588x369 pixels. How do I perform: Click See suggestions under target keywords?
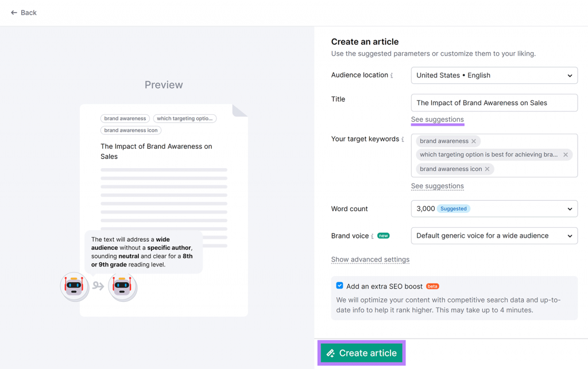click(x=437, y=186)
